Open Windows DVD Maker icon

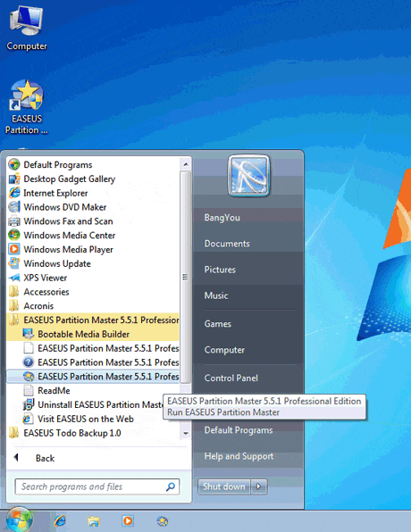[x=14, y=207]
